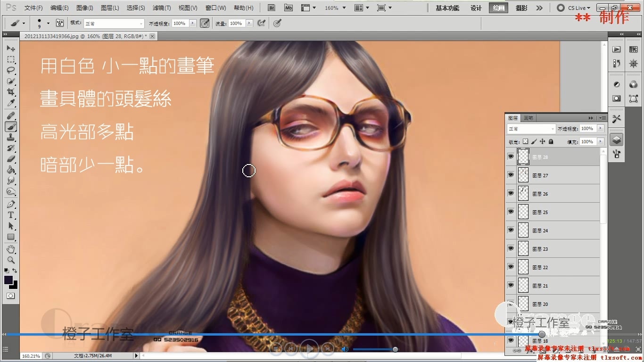Activate the Eraser tool
The image size is (644, 362).
pos(10,159)
